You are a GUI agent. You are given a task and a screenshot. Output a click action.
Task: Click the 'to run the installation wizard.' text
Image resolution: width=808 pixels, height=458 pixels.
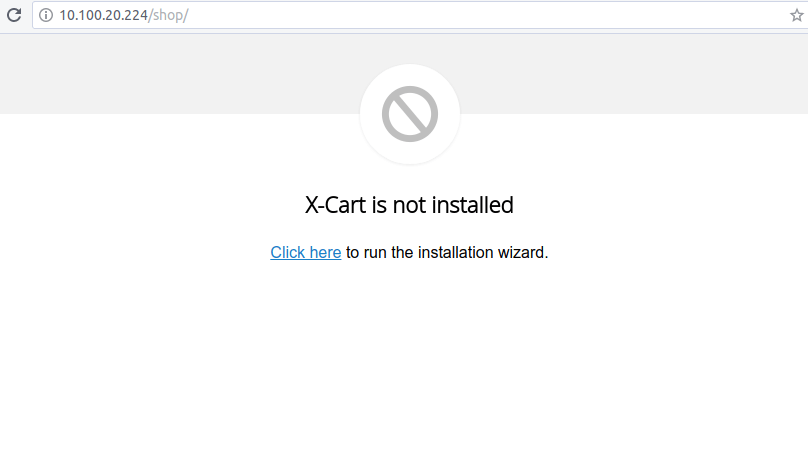[447, 252]
